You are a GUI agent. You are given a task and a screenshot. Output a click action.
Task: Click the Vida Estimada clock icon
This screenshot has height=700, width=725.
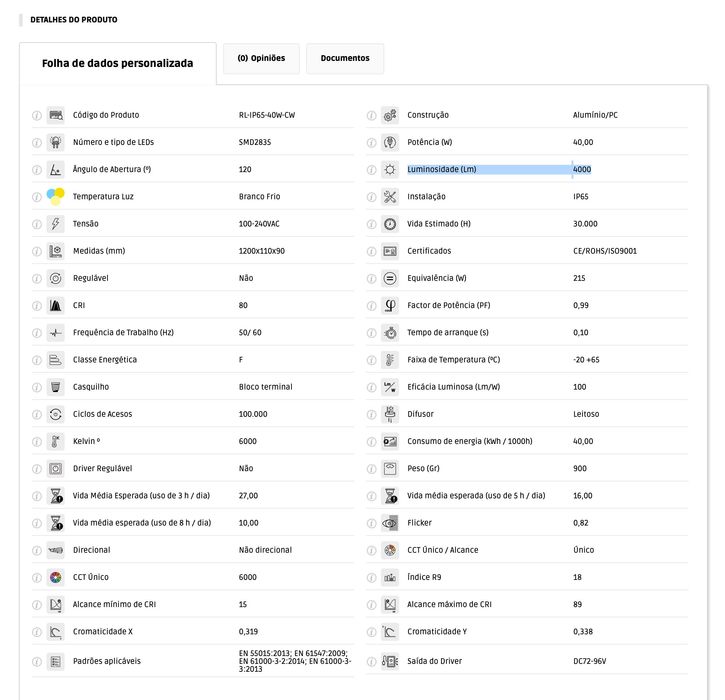click(x=390, y=224)
